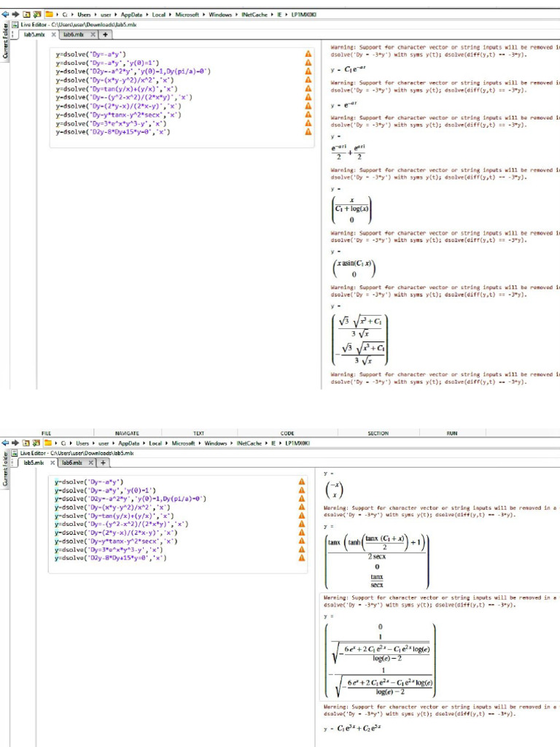Go back with the arrow in upper window
Image resolution: width=560 pixels, height=747 pixels.
click(5, 15)
